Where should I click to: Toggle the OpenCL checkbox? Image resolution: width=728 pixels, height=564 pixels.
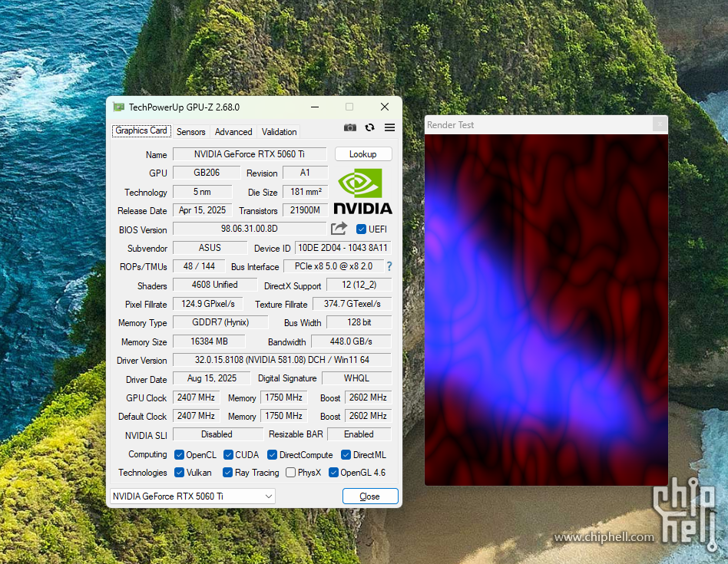point(179,454)
